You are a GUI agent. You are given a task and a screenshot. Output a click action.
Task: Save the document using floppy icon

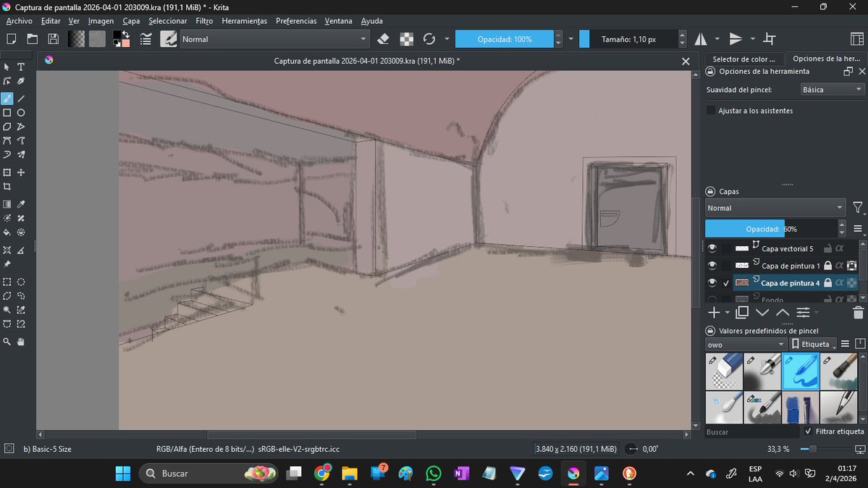tap(53, 39)
